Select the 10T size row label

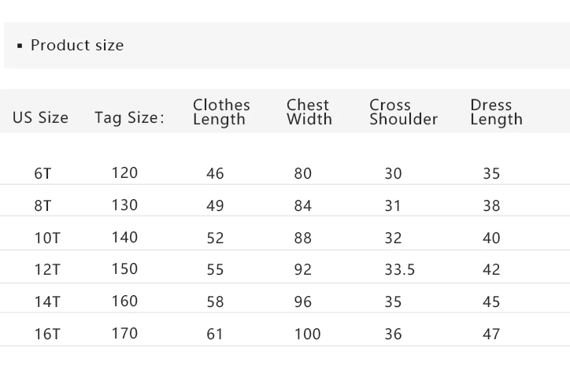pyautogui.click(x=47, y=238)
